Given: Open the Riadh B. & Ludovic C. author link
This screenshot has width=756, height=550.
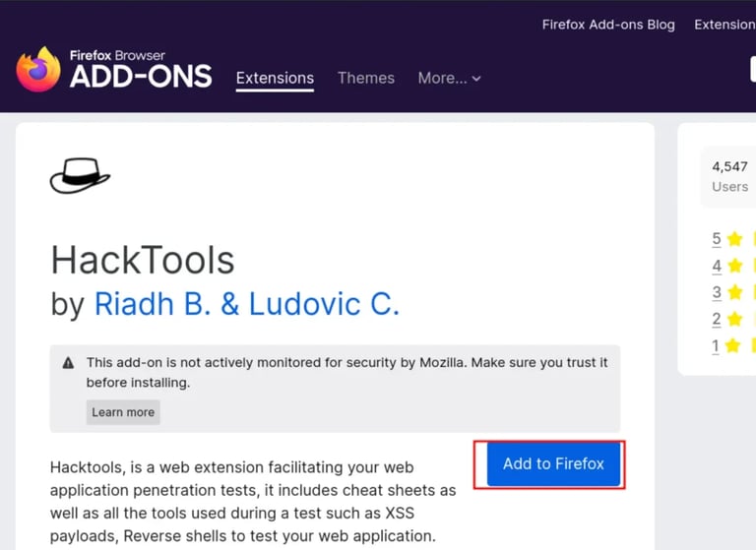Looking at the screenshot, I should pos(247,304).
